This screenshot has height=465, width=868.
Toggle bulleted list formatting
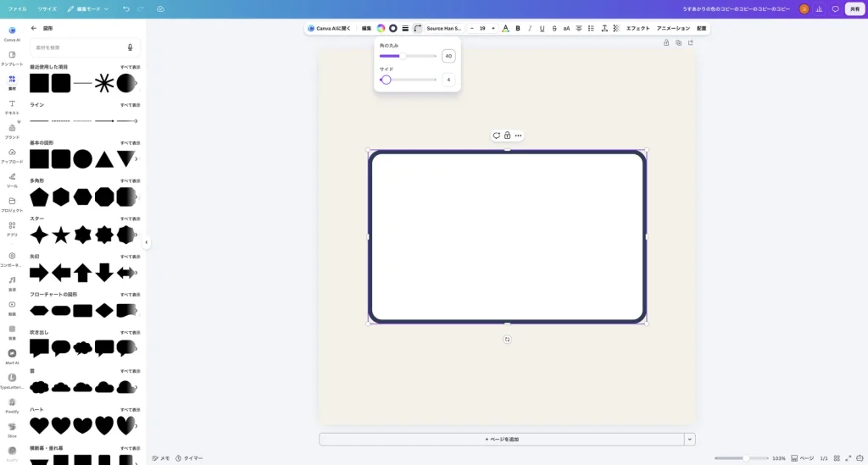[591, 28]
